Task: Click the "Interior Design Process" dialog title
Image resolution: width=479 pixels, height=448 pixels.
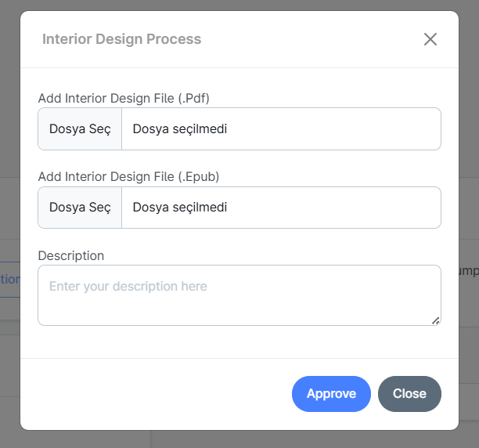Action: tap(121, 39)
